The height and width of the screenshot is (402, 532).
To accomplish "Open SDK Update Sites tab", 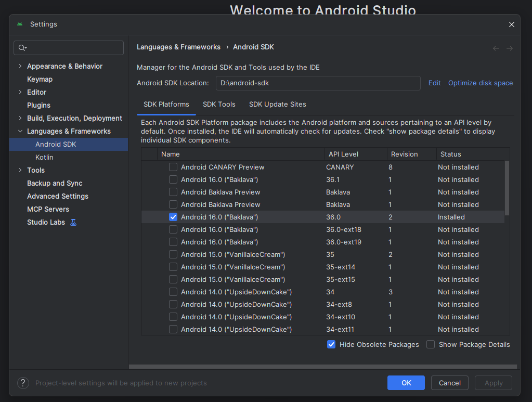I will 278,104.
